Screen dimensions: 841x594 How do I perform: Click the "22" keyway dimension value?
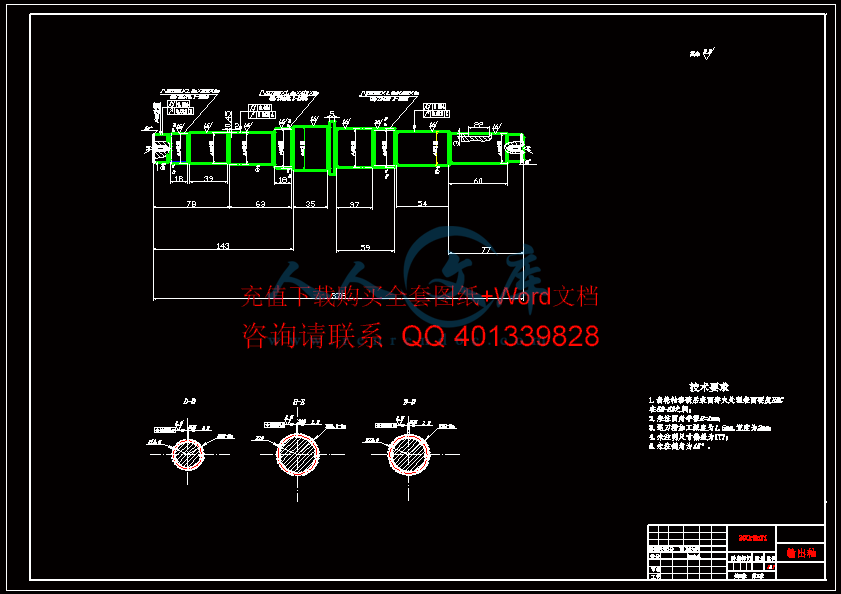pos(478,124)
